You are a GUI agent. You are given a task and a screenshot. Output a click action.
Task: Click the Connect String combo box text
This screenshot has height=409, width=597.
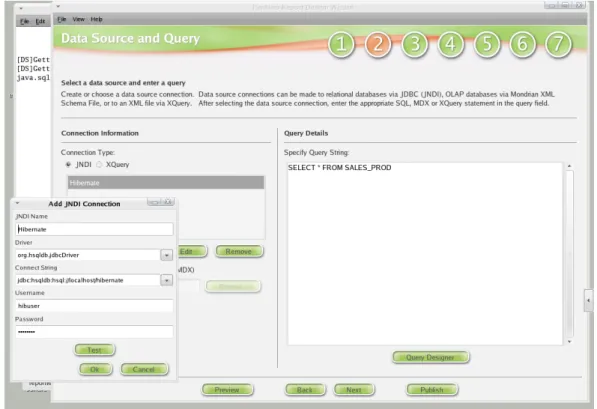pyautogui.click(x=88, y=280)
